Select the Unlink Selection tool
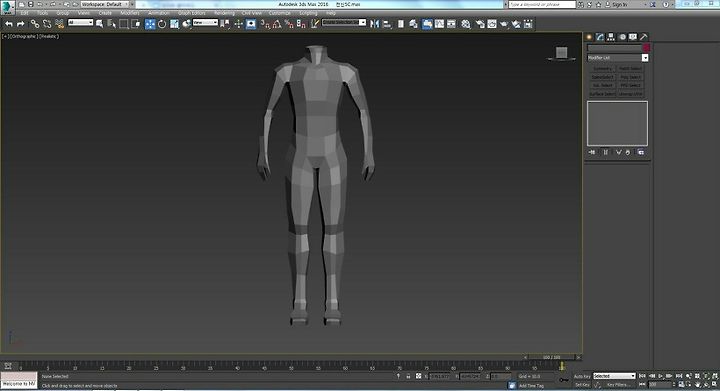The height and width of the screenshot is (391, 720). coord(47,24)
